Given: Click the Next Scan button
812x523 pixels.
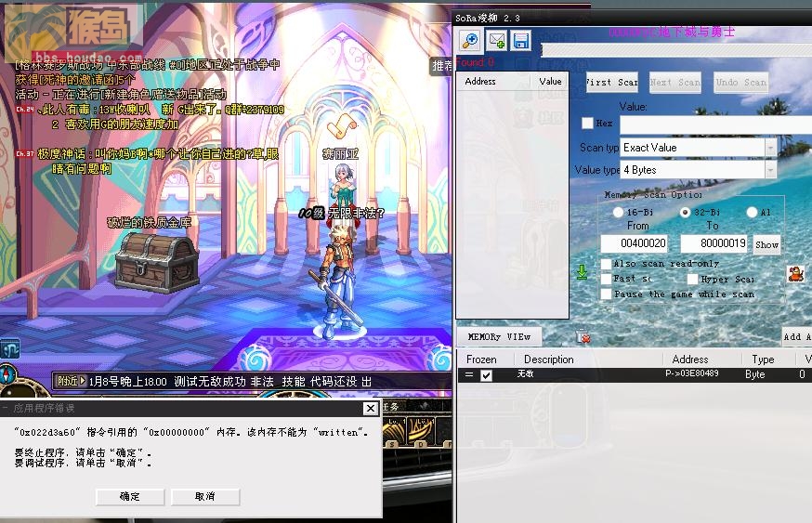Looking at the screenshot, I should 674,83.
